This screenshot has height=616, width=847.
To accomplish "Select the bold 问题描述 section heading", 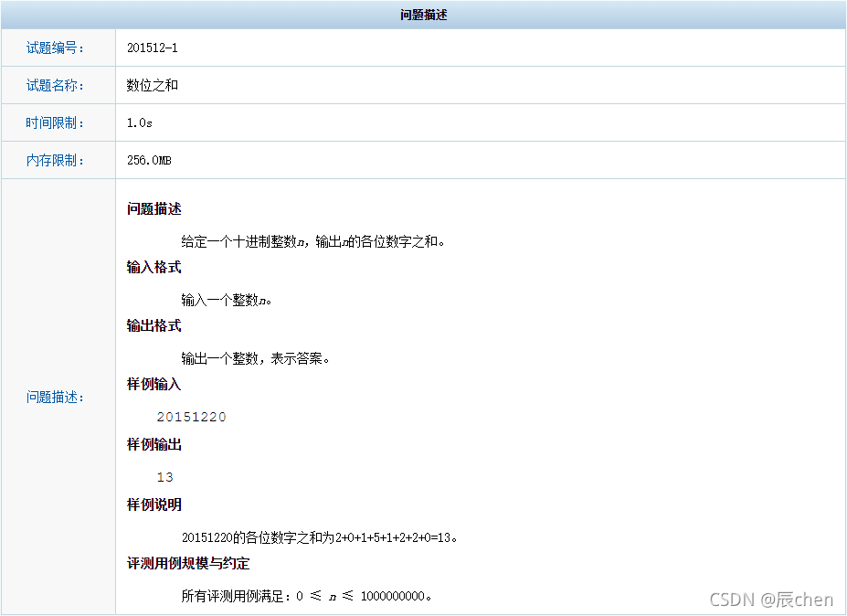I will [153, 208].
